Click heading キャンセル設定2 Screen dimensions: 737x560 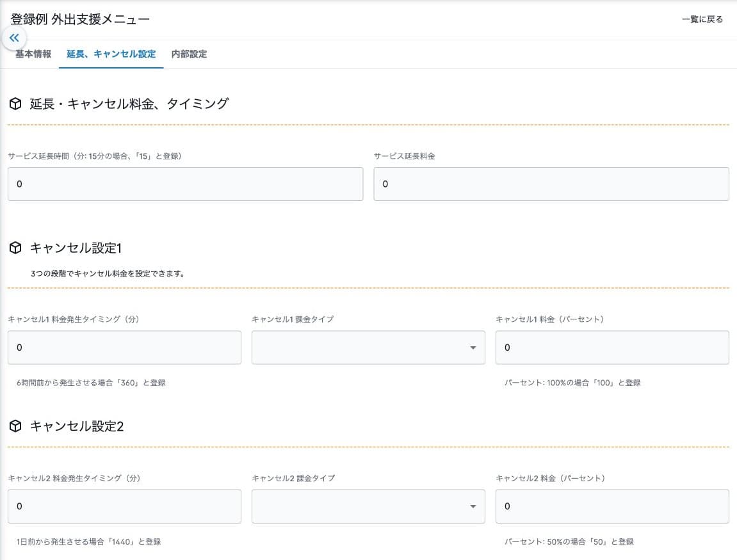pyautogui.click(x=77, y=426)
